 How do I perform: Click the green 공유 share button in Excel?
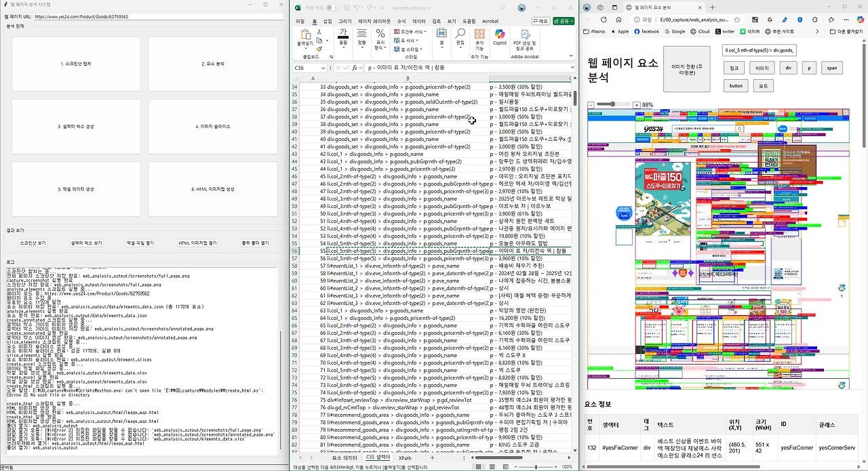pos(564,21)
